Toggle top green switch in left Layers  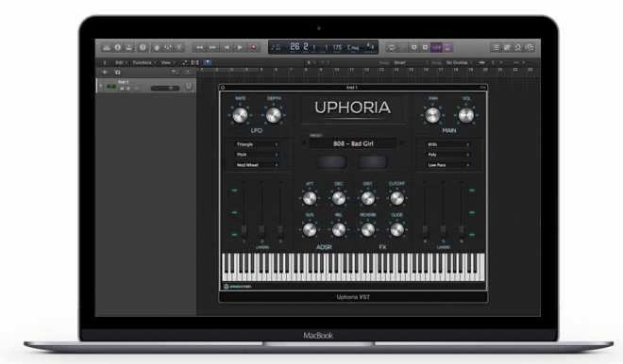pyautogui.click(x=234, y=190)
